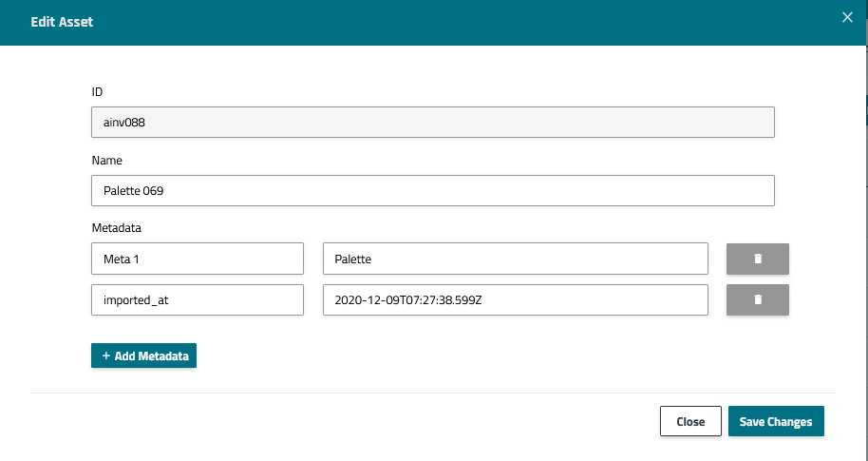This screenshot has width=868, height=461.
Task: Click the Metadata section label
Action: pyautogui.click(x=116, y=228)
